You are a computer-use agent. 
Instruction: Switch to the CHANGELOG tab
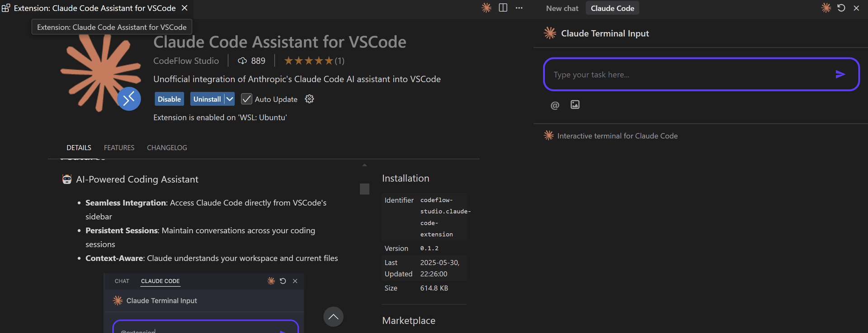tap(167, 147)
